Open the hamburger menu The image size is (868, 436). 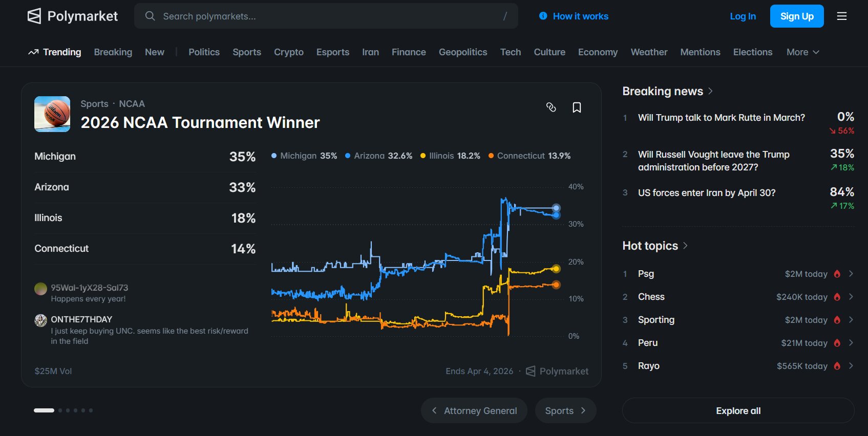point(841,16)
